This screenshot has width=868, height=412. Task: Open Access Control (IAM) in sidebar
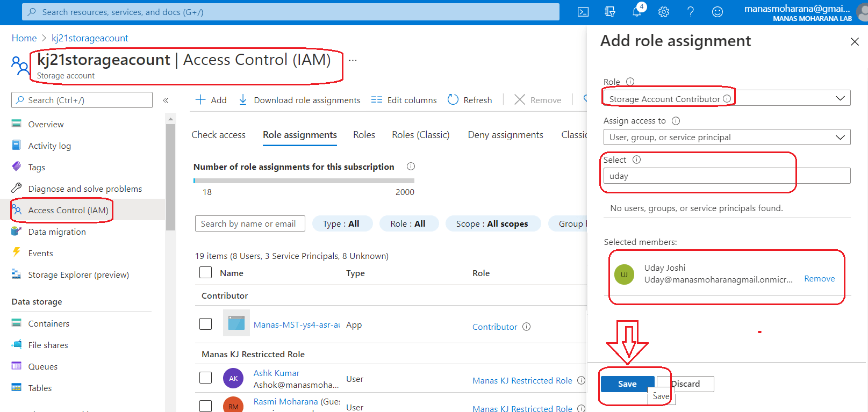coord(68,210)
